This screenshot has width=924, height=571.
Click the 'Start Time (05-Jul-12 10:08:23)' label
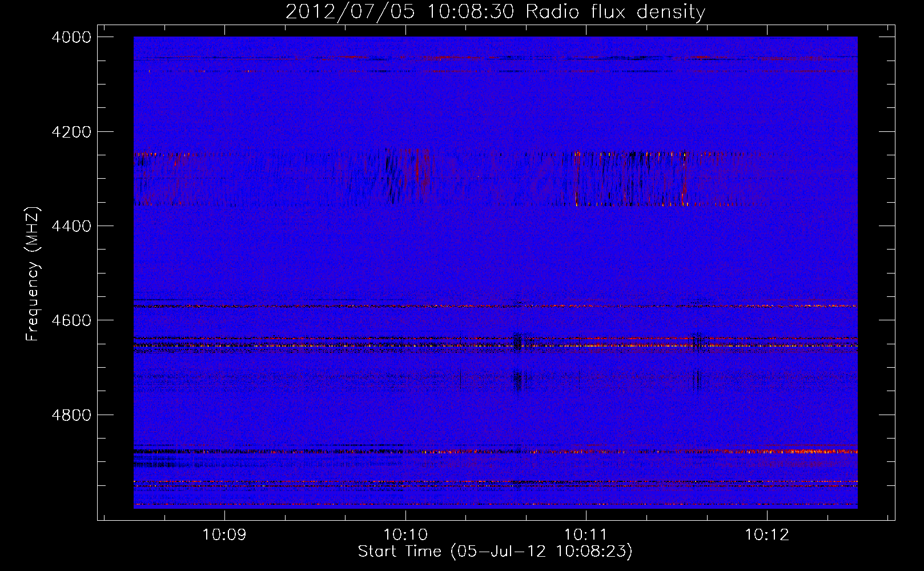click(x=495, y=552)
